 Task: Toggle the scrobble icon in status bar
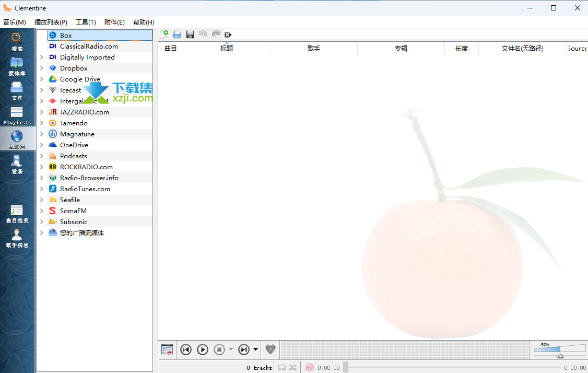click(309, 368)
